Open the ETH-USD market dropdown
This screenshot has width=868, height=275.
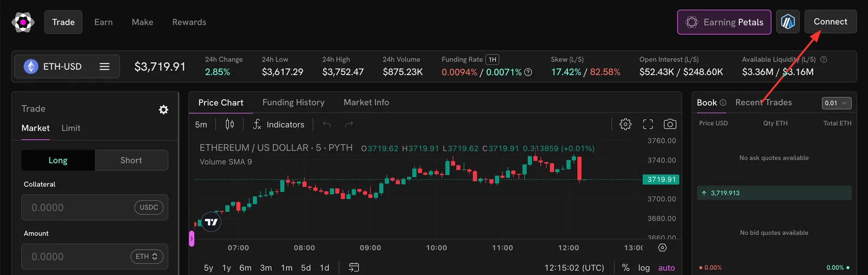(67, 67)
